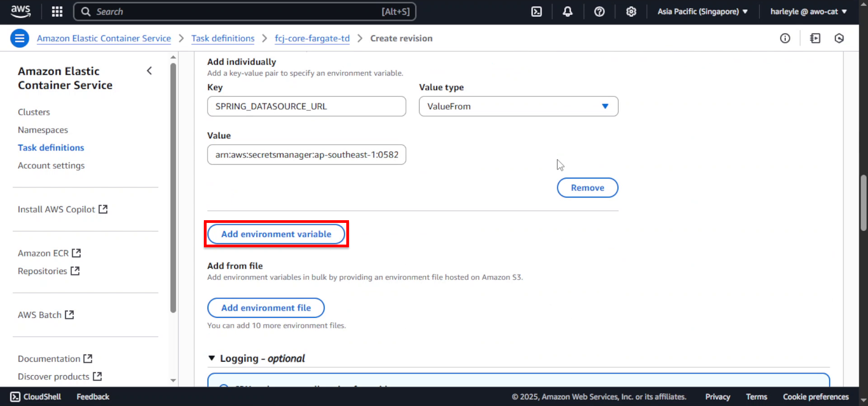
Task: Open the Asia Pacific (Singapore) region selector
Action: point(702,12)
